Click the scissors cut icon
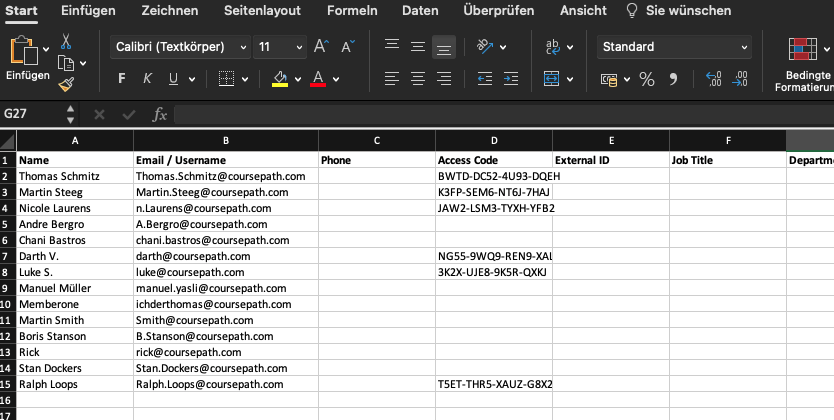The image size is (834, 420). coord(66,42)
